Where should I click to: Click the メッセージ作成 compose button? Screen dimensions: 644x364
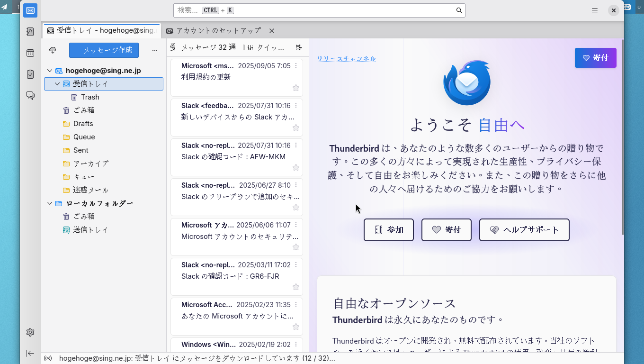(104, 50)
